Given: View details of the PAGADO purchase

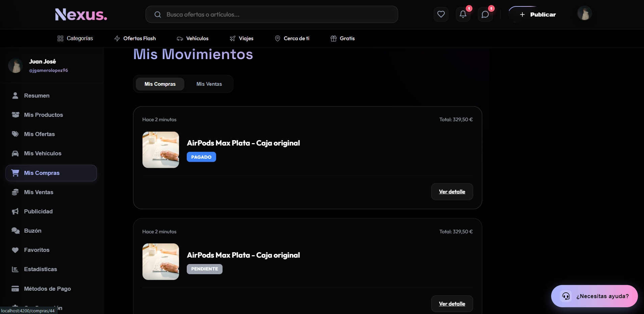Looking at the screenshot, I should [452, 192].
